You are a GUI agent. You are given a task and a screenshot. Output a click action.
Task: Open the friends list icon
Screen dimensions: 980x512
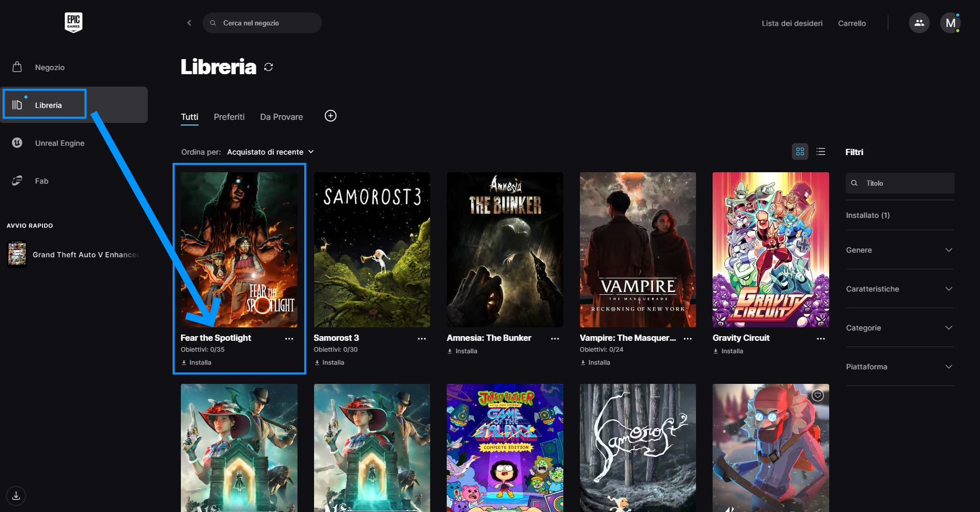919,23
